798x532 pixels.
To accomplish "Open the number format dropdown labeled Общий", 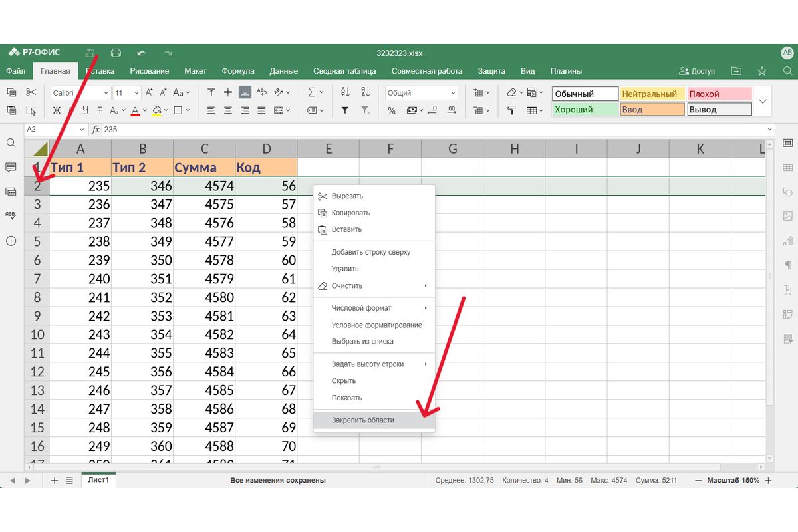I will coord(422,93).
